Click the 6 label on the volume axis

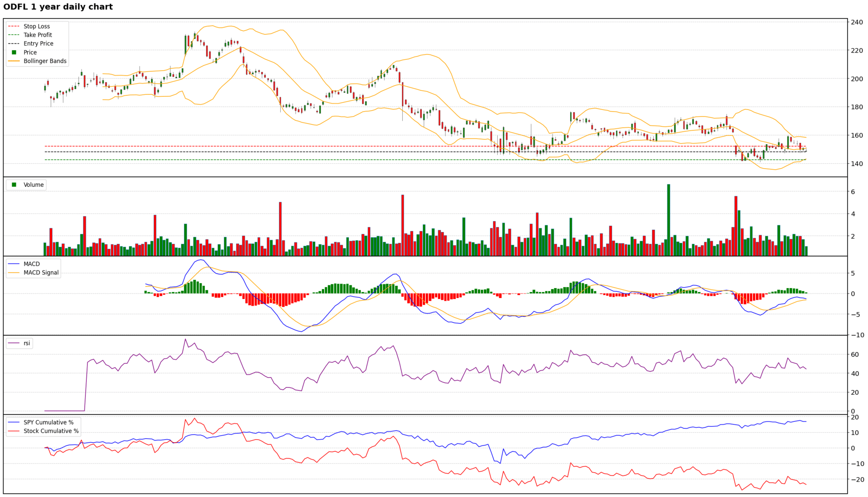pos(853,192)
